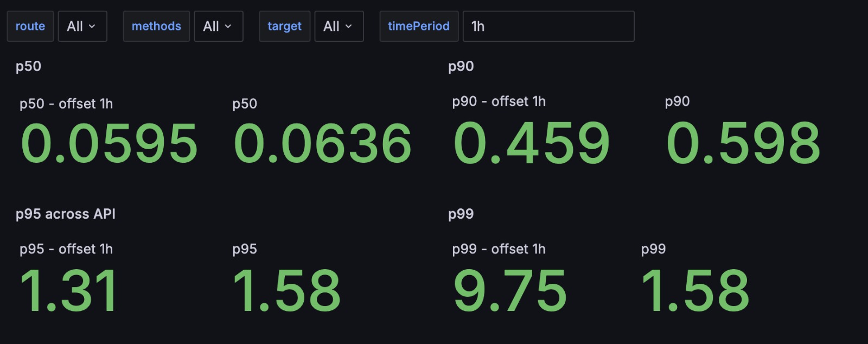Click the target variable label

click(285, 26)
